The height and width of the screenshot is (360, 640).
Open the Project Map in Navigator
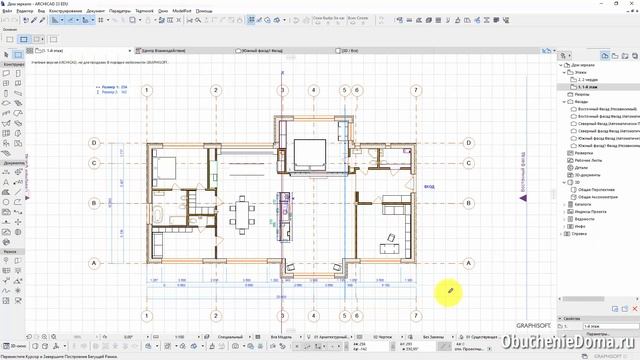click(605, 56)
